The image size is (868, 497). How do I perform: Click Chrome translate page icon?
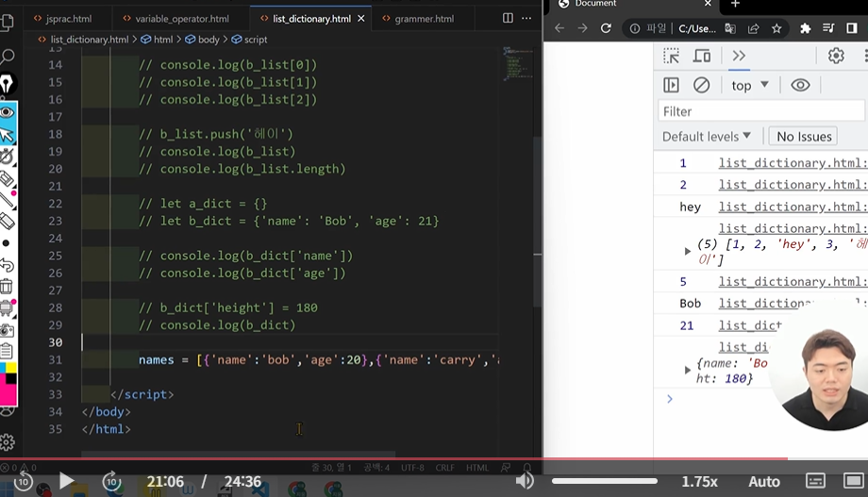[730, 28]
